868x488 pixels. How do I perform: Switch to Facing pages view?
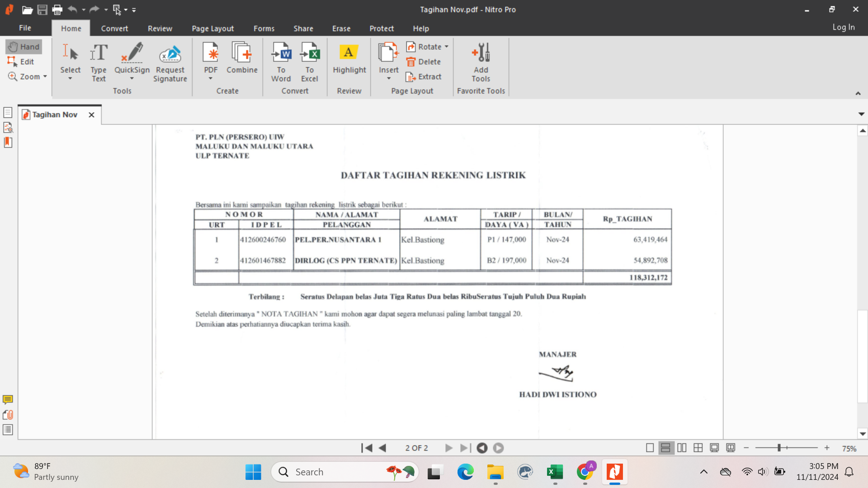[682, 448]
